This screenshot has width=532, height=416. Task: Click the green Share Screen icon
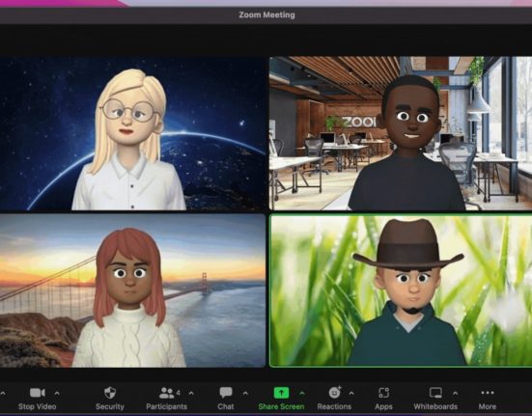tap(281, 393)
